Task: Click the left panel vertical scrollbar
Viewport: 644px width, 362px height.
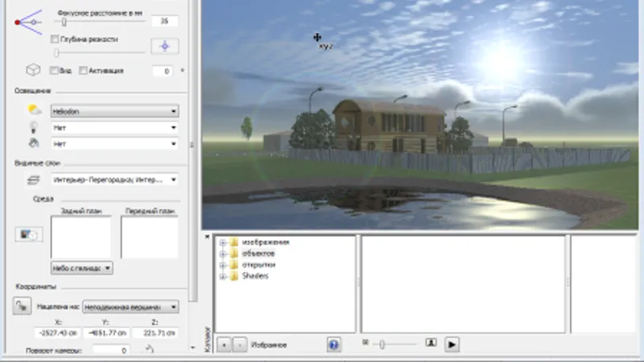Action: point(192,151)
